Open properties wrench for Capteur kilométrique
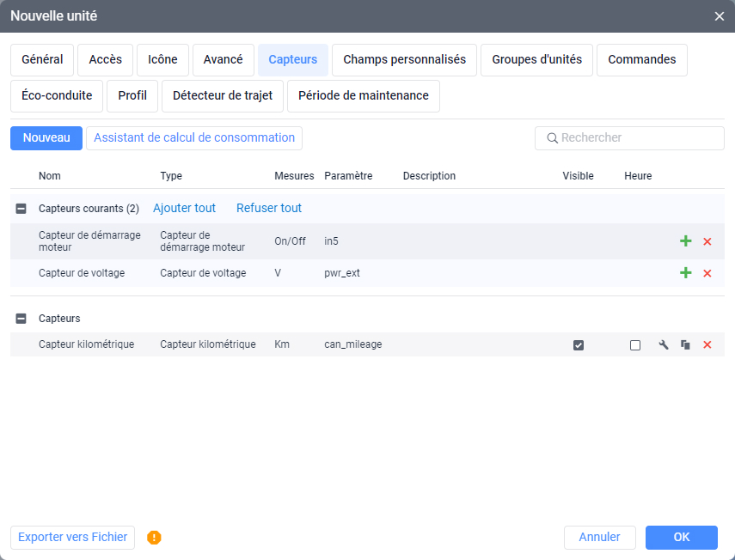 (x=664, y=345)
